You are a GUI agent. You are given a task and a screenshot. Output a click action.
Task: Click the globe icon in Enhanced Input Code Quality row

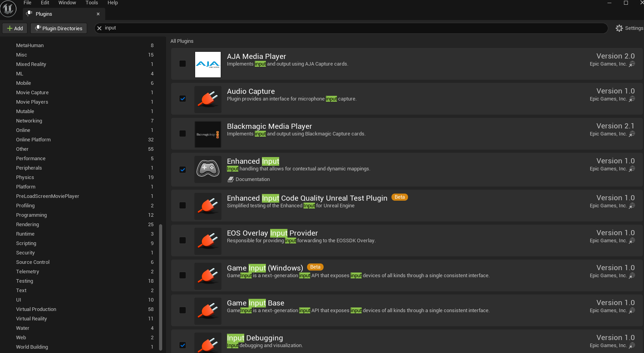(x=632, y=206)
